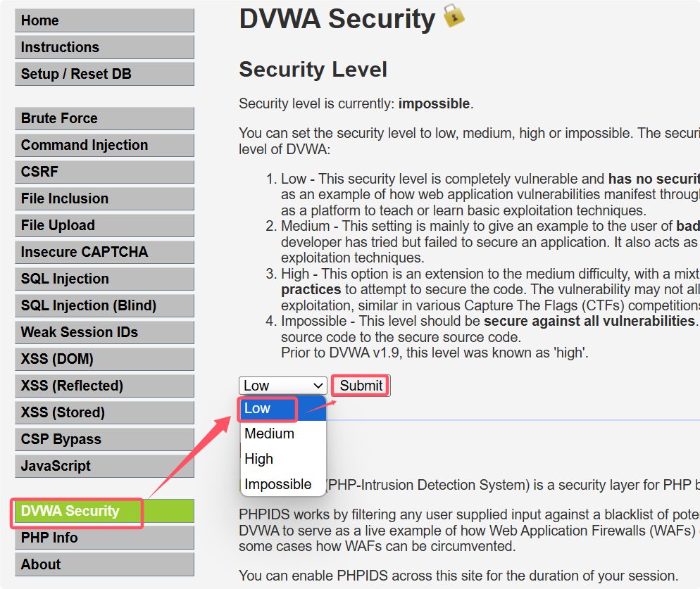Select XSS (Reflected) in the sidebar
Screen dimensions: 700x589
click(x=104, y=386)
